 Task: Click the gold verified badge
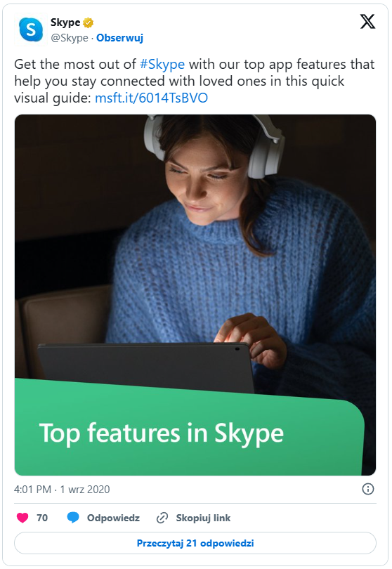click(x=89, y=23)
